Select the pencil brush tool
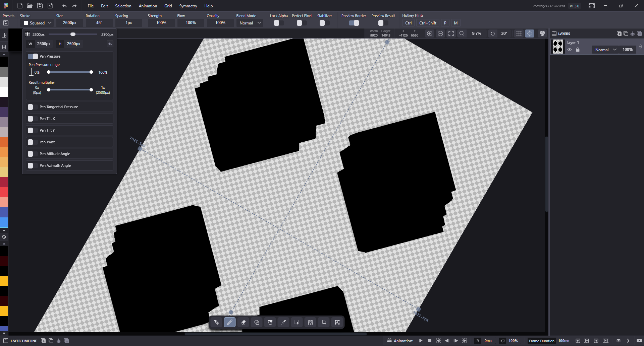 pyautogui.click(x=230, y=322)
